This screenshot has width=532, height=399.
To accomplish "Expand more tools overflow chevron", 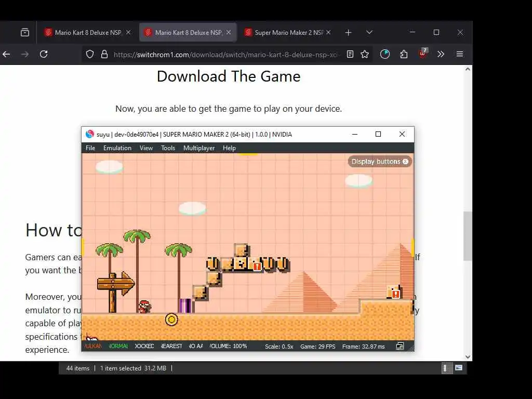I will (441, 54).
